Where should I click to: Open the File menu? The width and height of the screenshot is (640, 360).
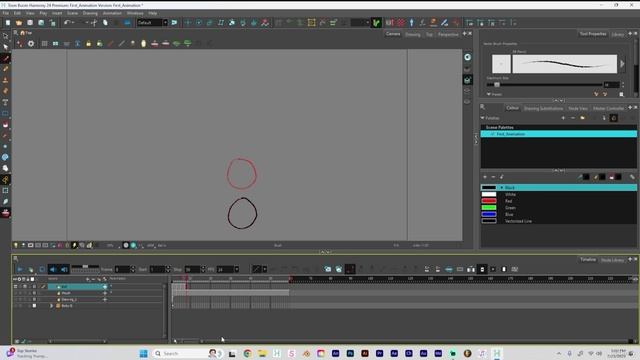click(6, 13)
